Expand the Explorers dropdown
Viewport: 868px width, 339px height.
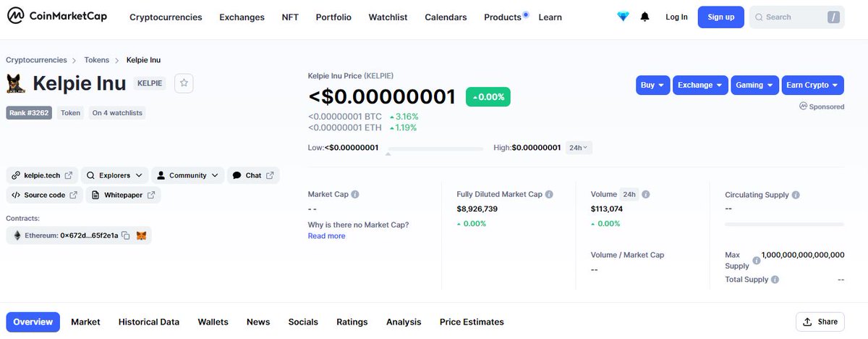tap(115, 175)
